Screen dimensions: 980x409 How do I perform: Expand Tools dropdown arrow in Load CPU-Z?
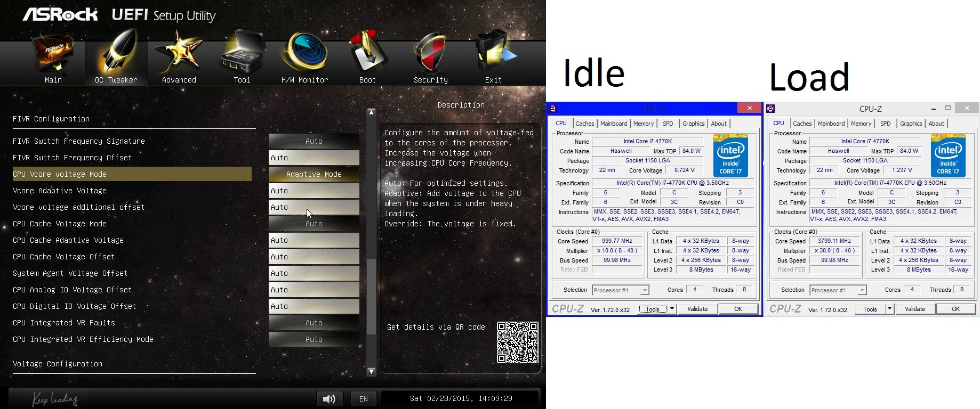(x=889, y=309)
